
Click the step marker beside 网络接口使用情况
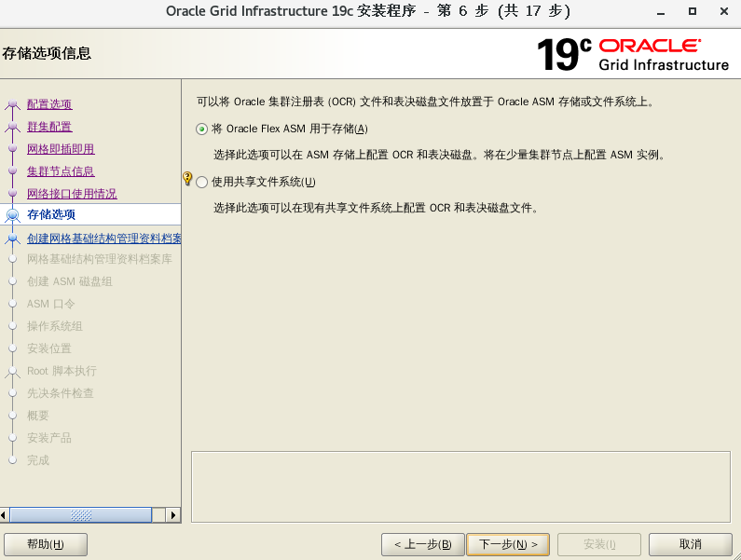pos(13,193)
